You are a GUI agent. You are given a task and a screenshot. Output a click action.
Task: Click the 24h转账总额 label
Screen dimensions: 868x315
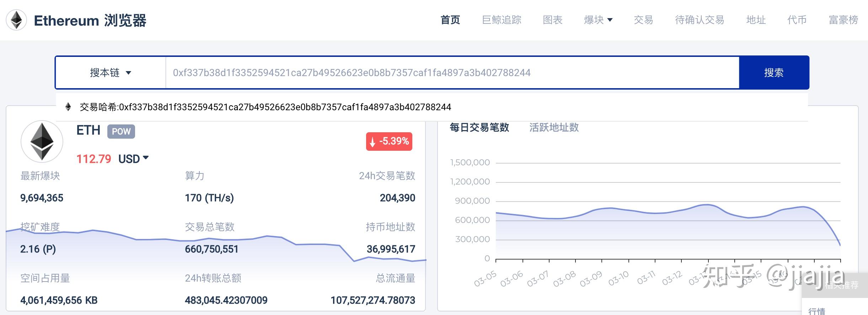(x=213, y=278)
